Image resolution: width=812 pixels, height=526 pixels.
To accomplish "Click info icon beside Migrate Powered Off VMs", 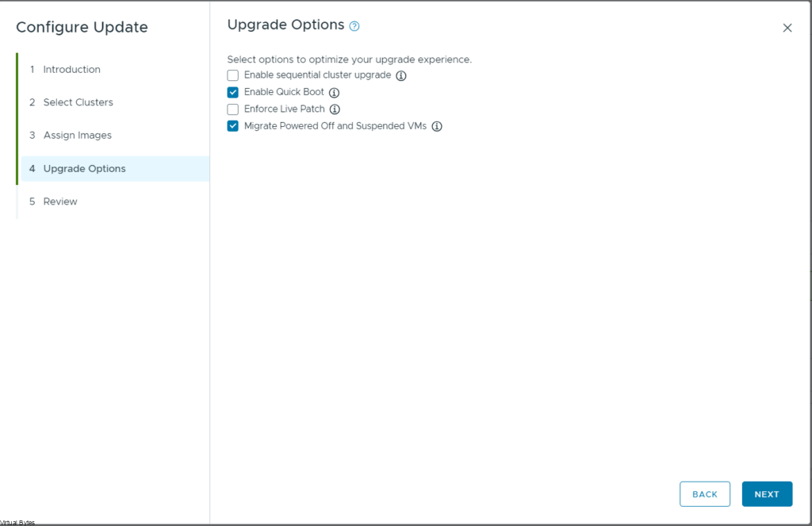I will [x=436, y=126].
